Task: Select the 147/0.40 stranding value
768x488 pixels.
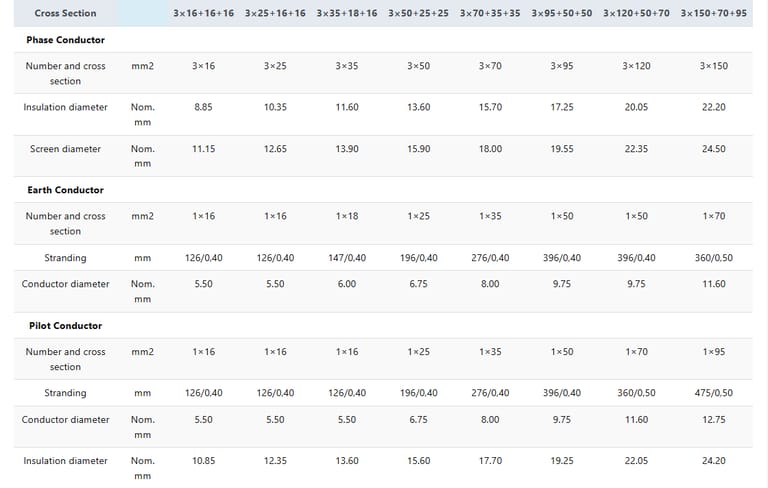Action: point(347,258)
